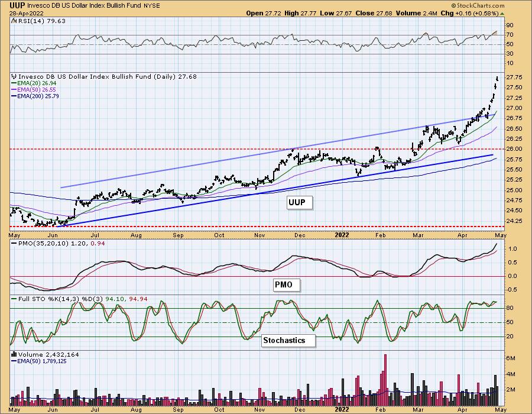The width and height of the screenshot is (532, 414).
Task: Click the RSI(14) 79.63 indicator label
Action: 41,21
